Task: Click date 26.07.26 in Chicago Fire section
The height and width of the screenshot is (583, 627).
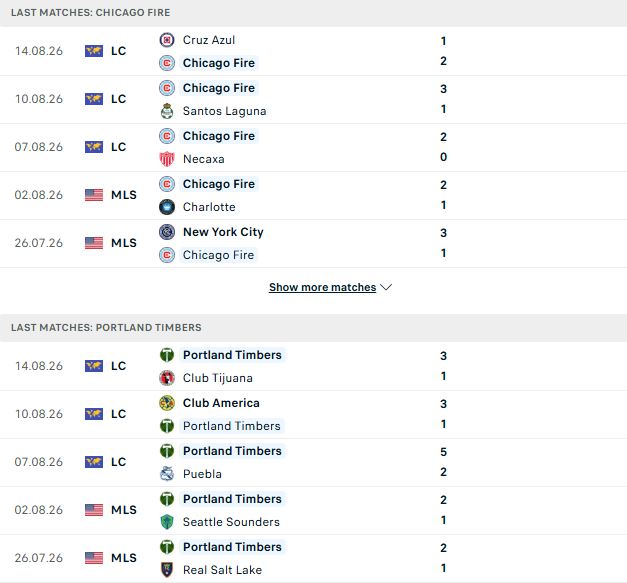Action: pos(39,243)
